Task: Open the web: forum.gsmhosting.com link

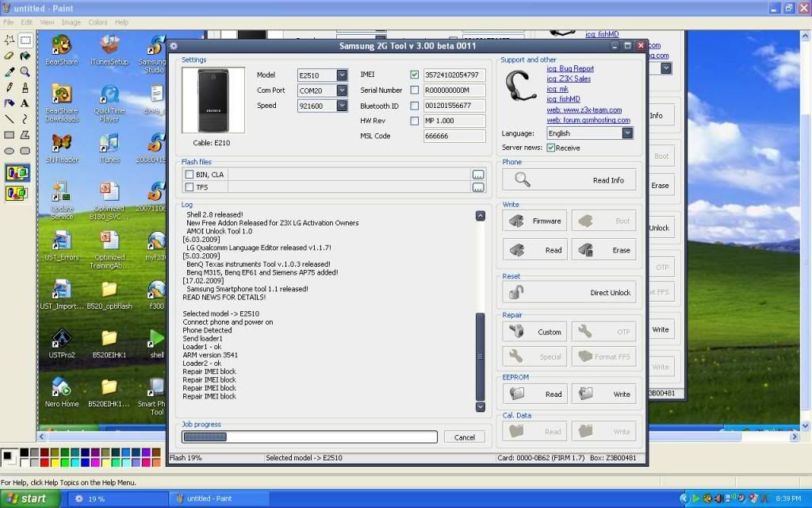Action: (588, 121)
